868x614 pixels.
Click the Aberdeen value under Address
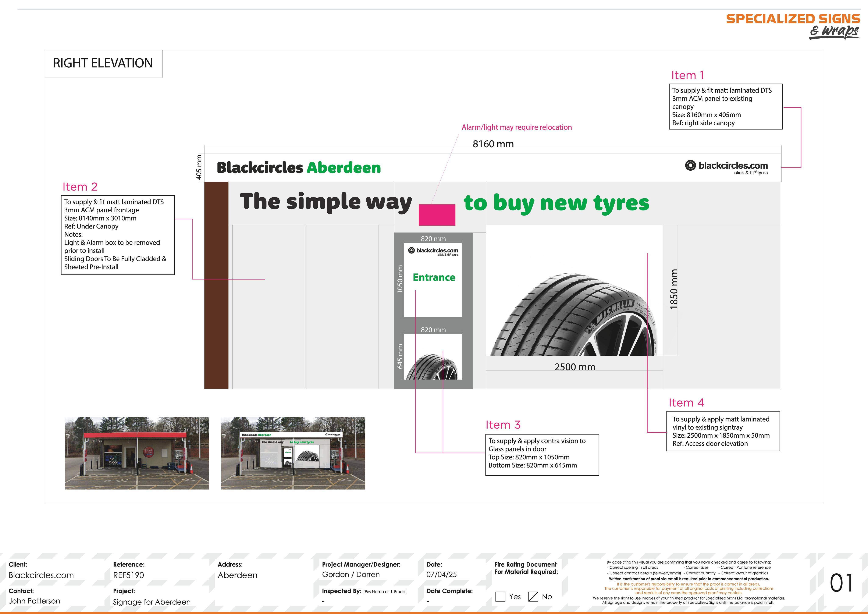237,575
